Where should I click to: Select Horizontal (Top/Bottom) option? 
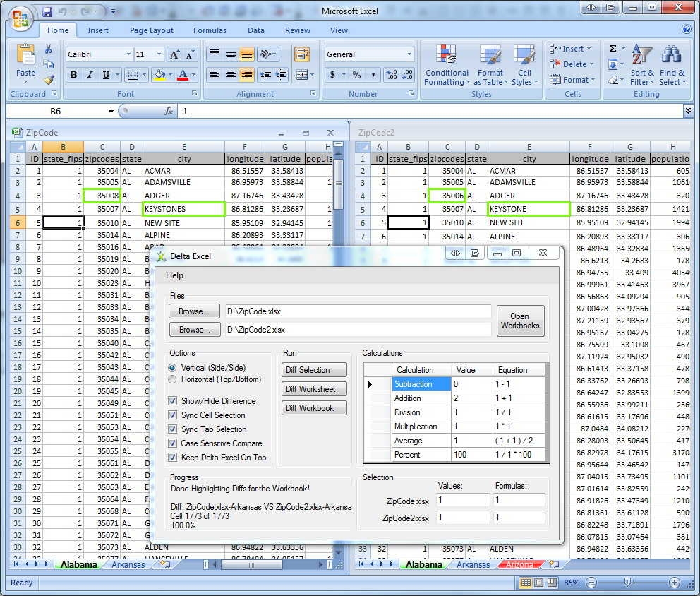coord(216,379)
